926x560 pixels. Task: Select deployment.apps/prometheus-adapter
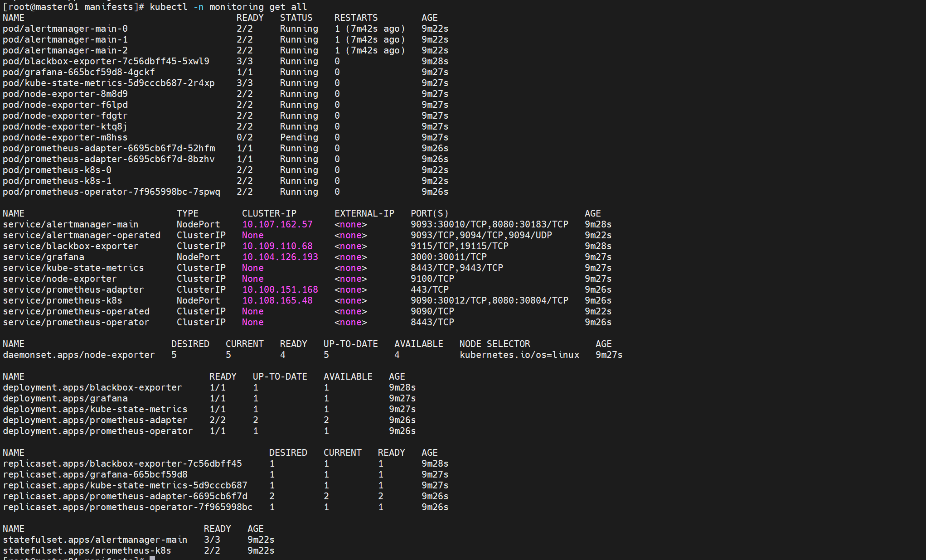point(95,420)
